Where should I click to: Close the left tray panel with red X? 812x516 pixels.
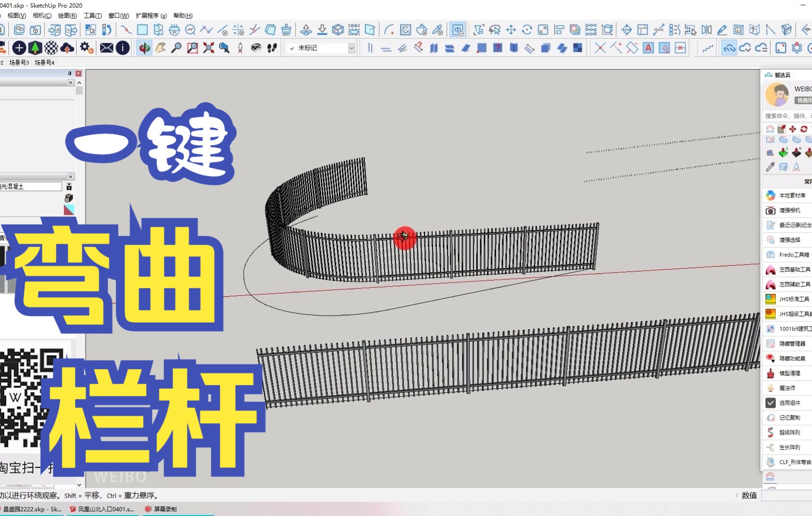tap(79, 73)
